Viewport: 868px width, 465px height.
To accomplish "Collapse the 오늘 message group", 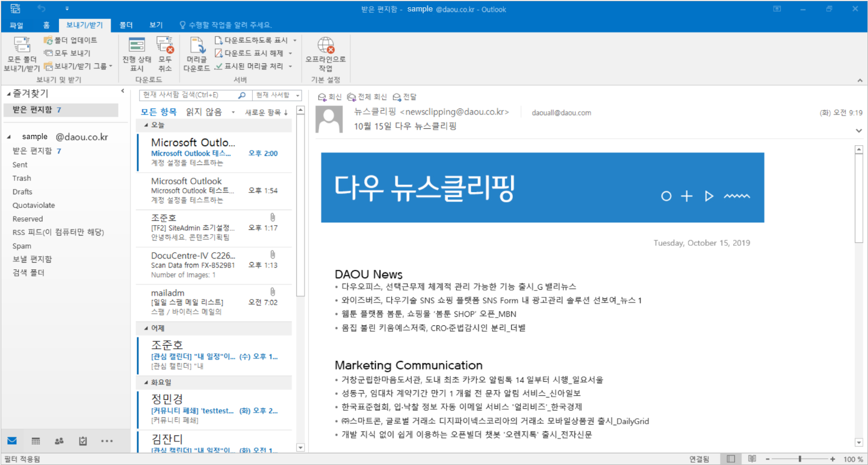I will point(146,125).
